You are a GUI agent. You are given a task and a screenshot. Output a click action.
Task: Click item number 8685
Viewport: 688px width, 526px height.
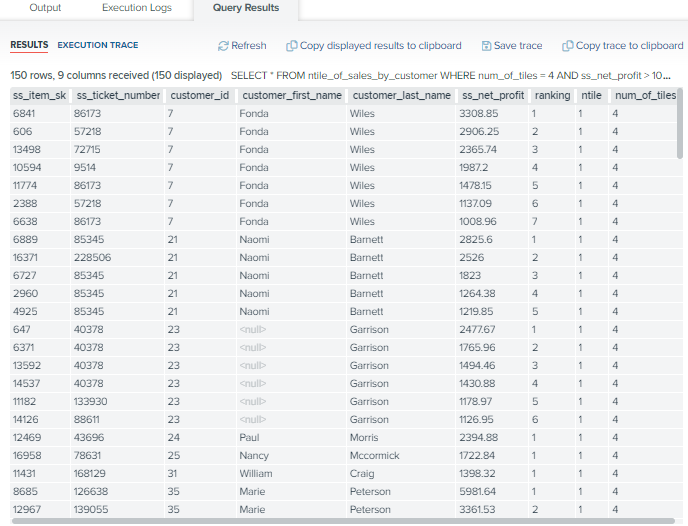[25, 491]
